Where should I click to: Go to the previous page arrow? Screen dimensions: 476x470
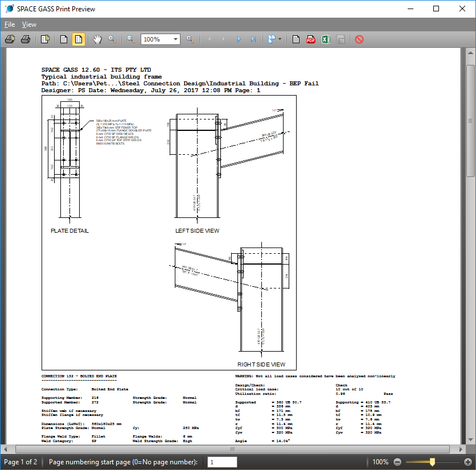pyautogui.click(x=223, y=39)
